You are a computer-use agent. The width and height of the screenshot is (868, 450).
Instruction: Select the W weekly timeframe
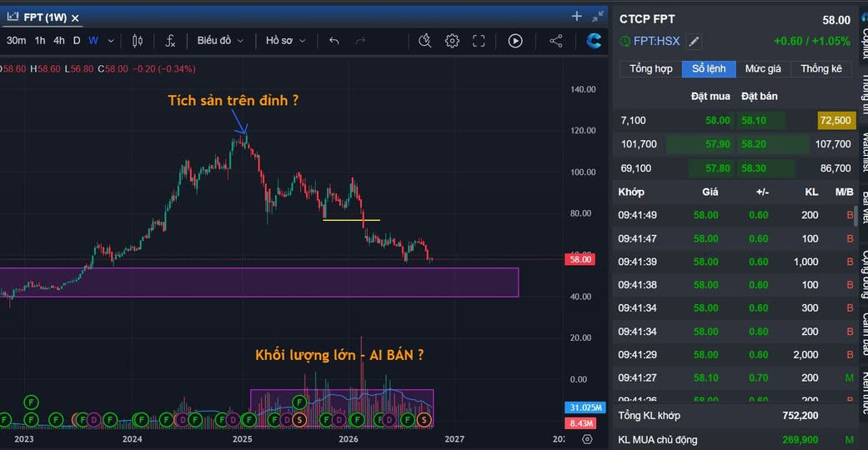click(x=93, y=41)
